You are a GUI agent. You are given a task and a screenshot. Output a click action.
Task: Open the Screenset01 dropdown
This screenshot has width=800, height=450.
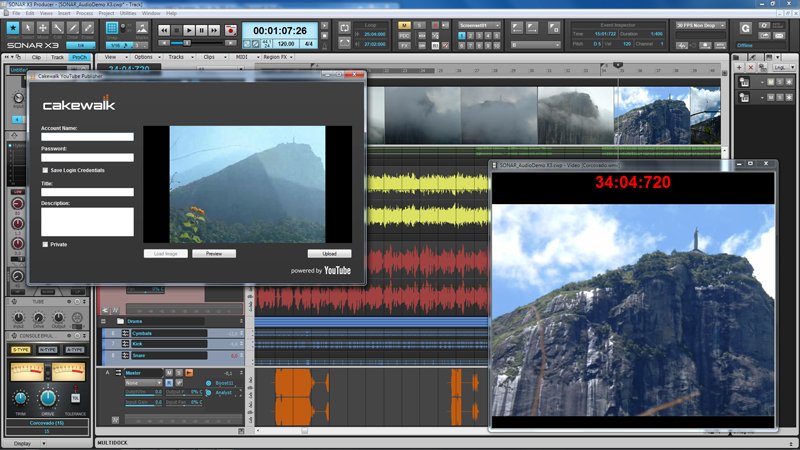(479, 25)
